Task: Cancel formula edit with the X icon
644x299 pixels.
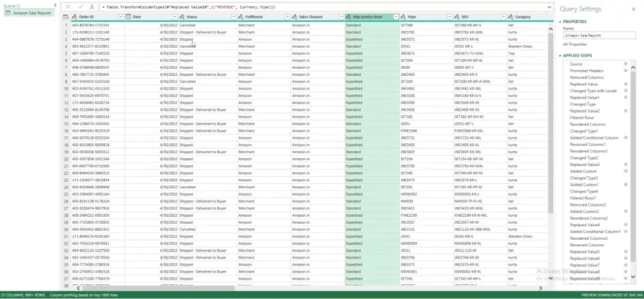Action: point(68,7)
